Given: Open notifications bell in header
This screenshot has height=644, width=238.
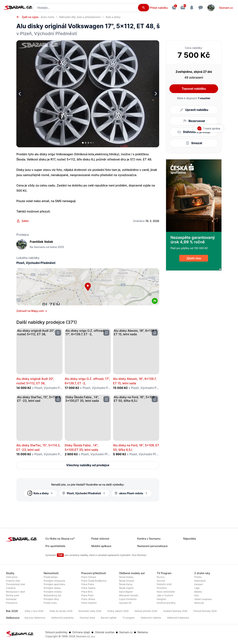Looking at the screenshot, I should (x=192, y=8).
